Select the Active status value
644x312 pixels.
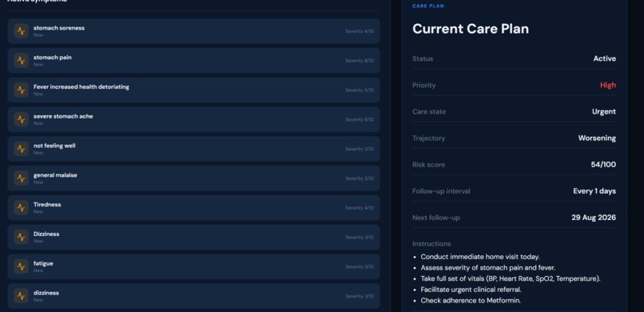(605, 58)
